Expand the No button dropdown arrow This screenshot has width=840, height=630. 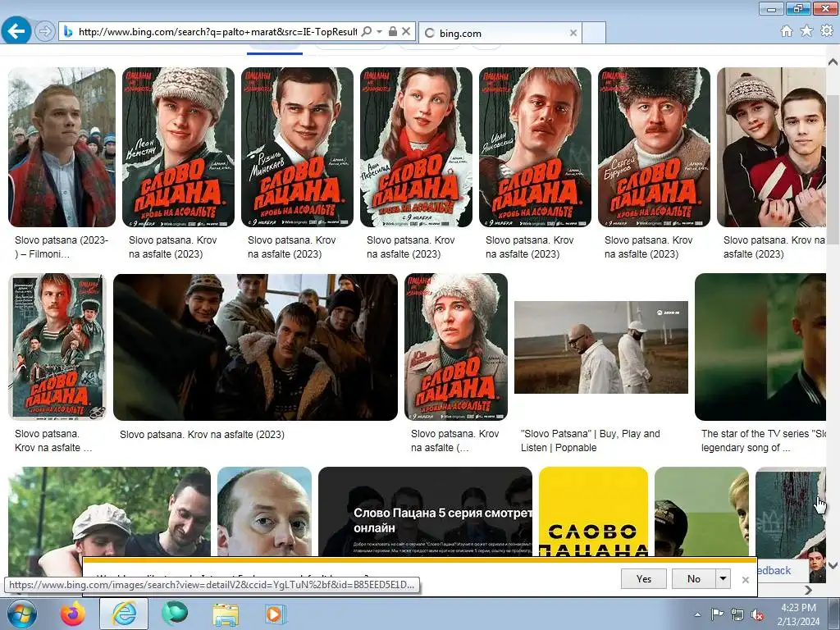click(x=724, y=578)
